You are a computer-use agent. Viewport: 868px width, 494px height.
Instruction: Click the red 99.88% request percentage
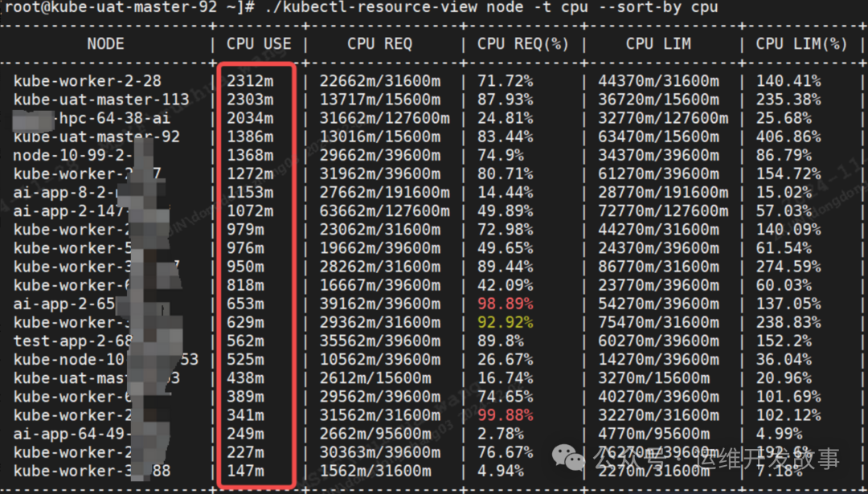pos(506,415)
